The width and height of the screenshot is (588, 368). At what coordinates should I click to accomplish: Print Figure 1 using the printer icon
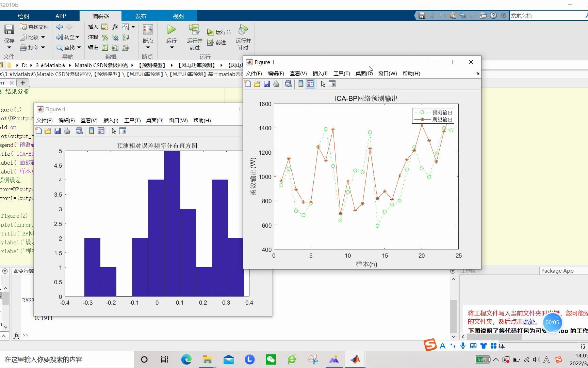(276, 84)
